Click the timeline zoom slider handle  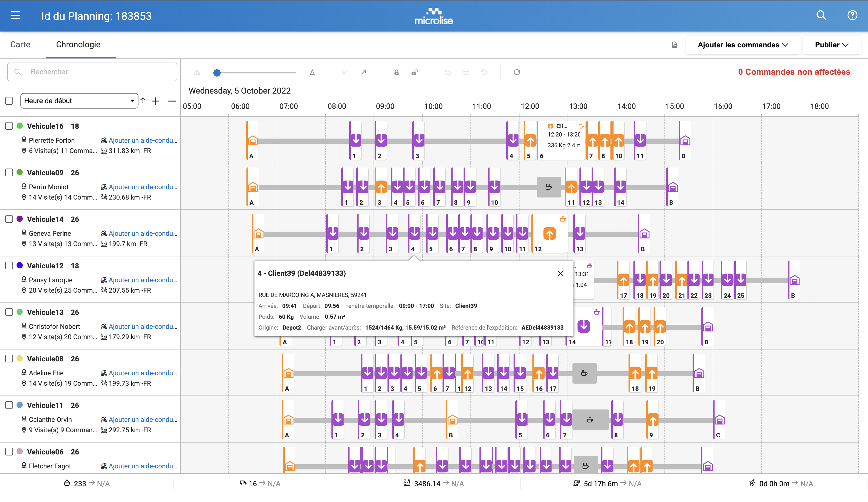(217, 72)
